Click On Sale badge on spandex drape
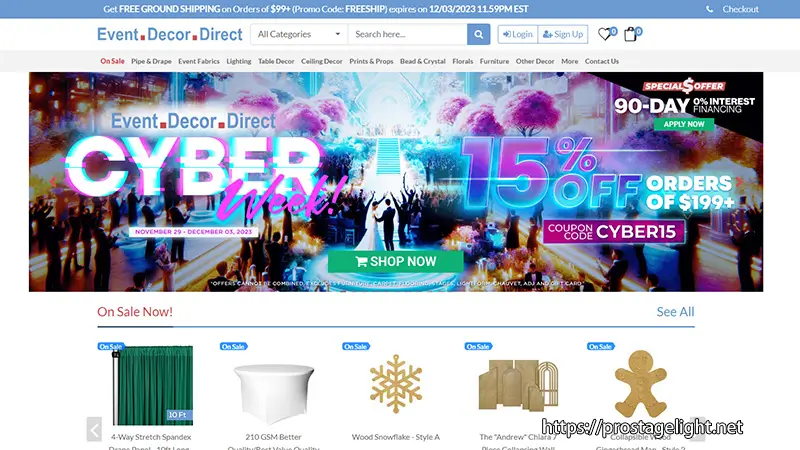 111,346
